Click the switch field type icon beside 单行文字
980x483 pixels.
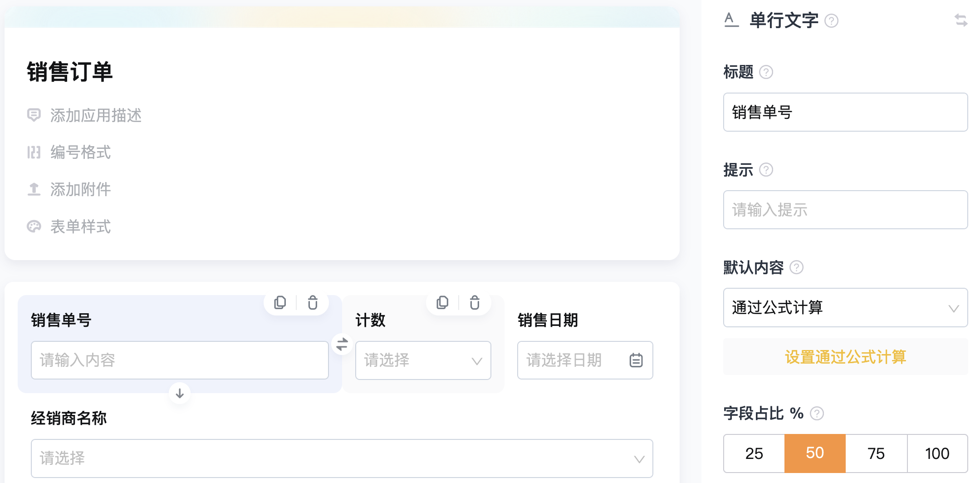tap(961, 20)
